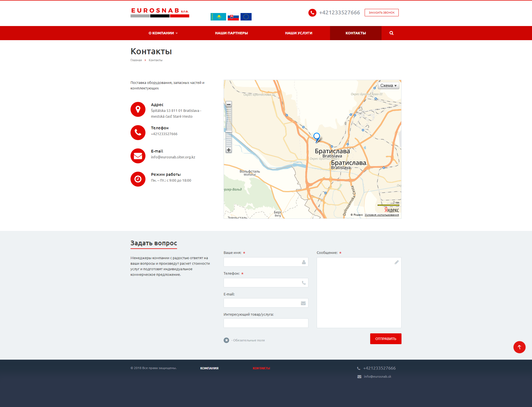Focus the Ваше имя input field
532x407 pixels.
click(265, 262)
